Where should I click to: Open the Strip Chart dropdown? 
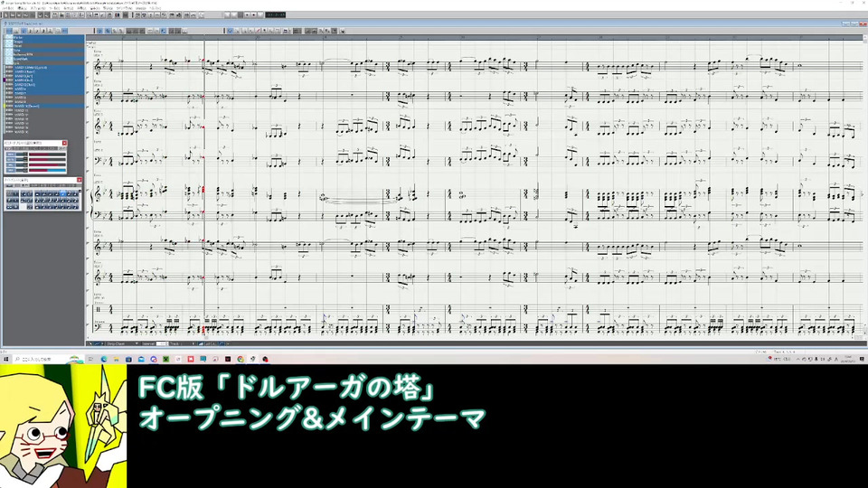click(122, 343)
